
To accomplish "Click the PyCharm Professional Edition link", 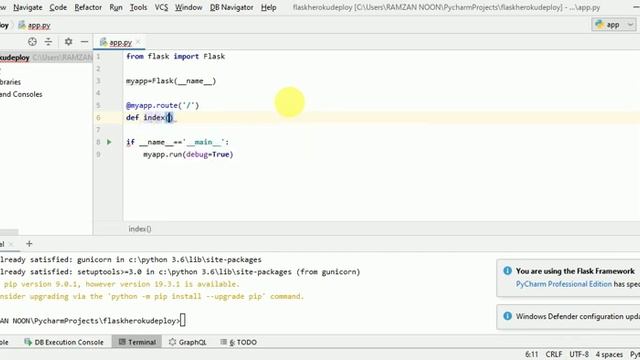I will pos(564,284).
